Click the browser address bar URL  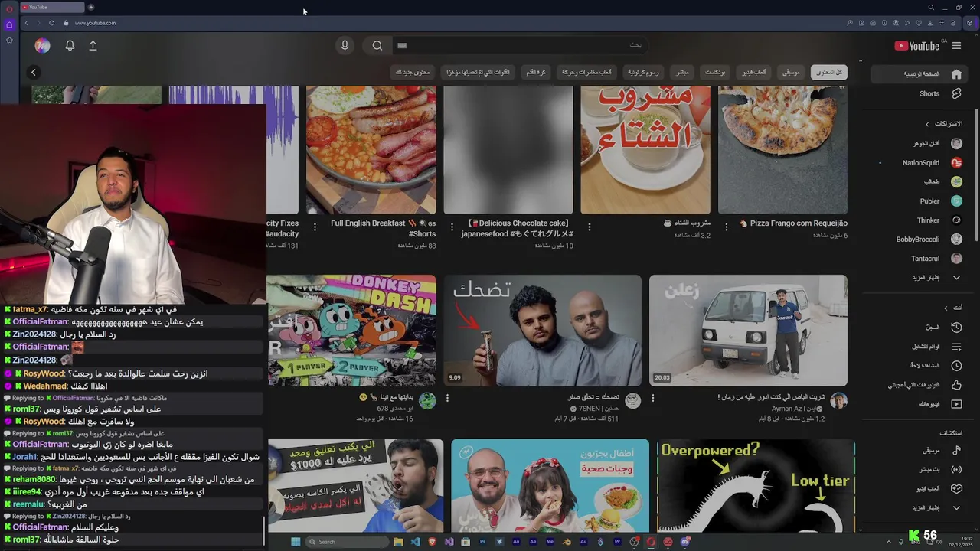click(95, 23)
